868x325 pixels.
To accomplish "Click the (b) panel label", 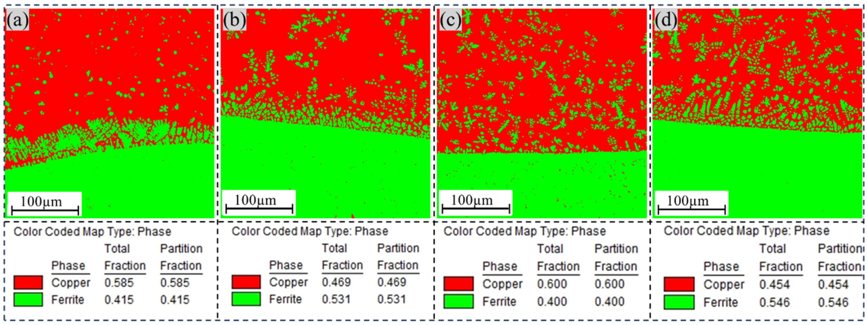I will 234,20.
